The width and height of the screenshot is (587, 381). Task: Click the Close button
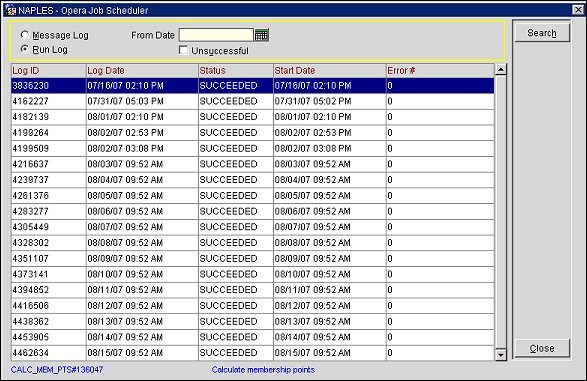(542, 348)
